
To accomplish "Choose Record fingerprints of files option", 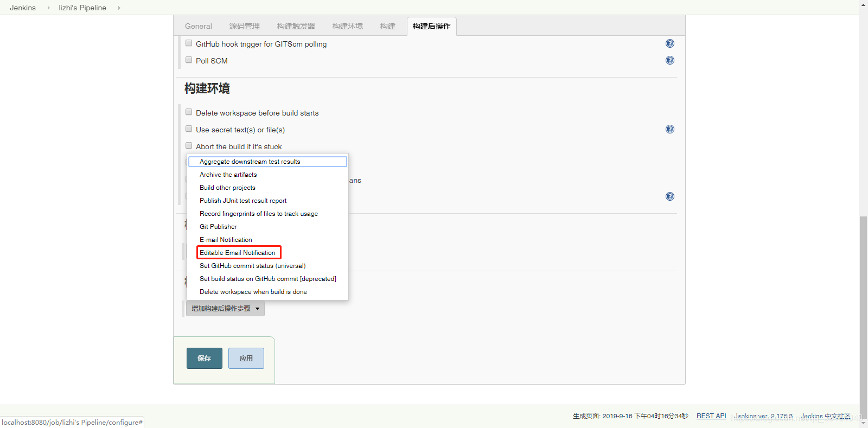I will (x=267, y=214).
